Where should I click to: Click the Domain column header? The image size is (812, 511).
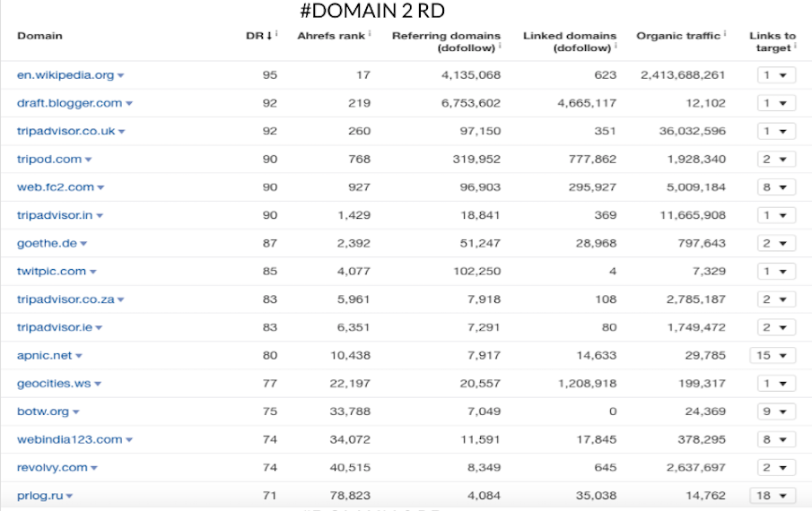coord(39,36)
